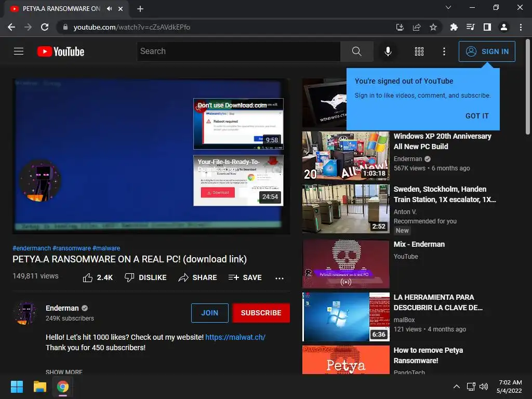Open Enderman channel avatar below video

pyautogui.click(x=25, y=313)
